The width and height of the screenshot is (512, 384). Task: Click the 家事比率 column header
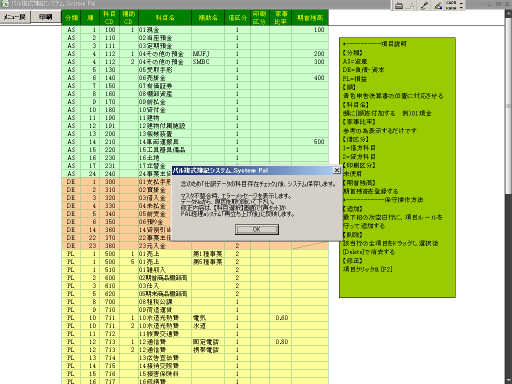coord(280,18)
